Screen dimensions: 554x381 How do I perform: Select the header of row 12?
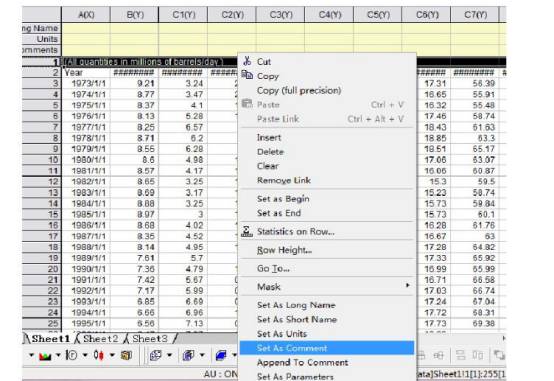(42, 182)
